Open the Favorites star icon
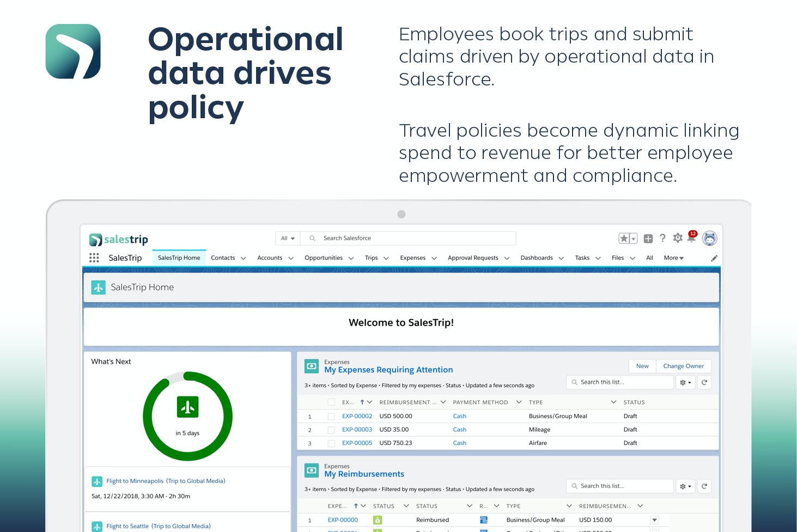This screenshot has width=797, height=532. pyautogui.click(x=624, y=239)
